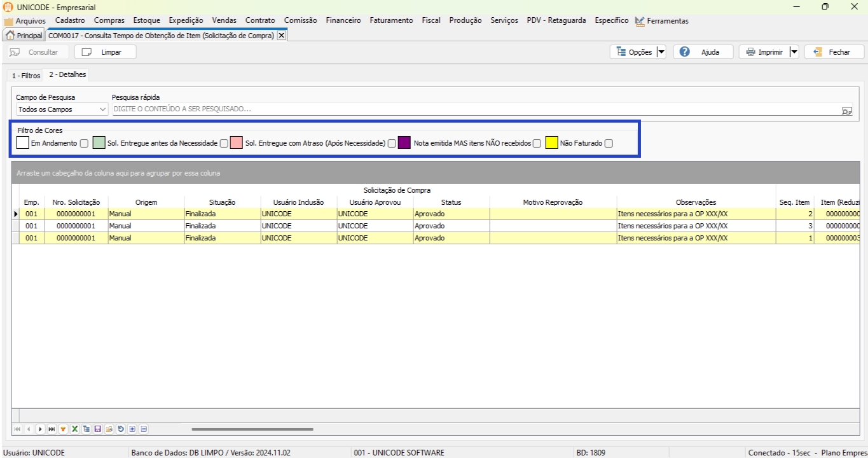The height and width of the screenshot is (458, 868).
Task: Toggle Sol. Entregue antes da Necessidade checkbox
Action: (224, 143)
